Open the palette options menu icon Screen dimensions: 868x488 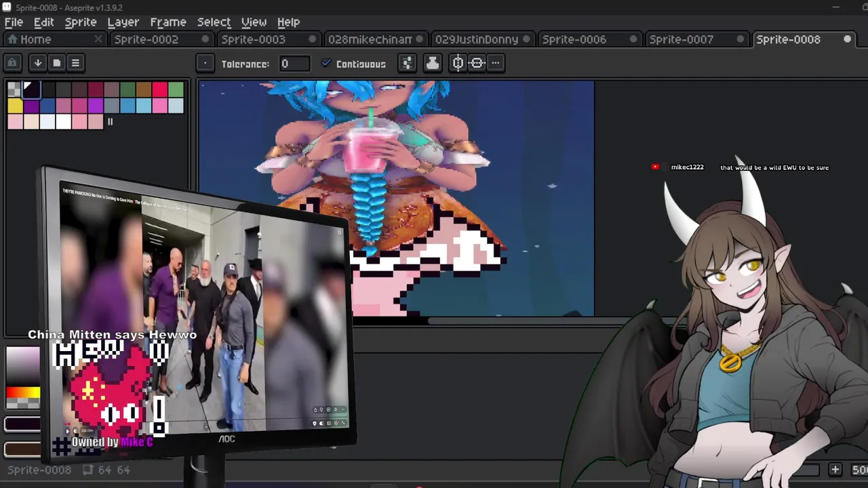click(75, 63)
